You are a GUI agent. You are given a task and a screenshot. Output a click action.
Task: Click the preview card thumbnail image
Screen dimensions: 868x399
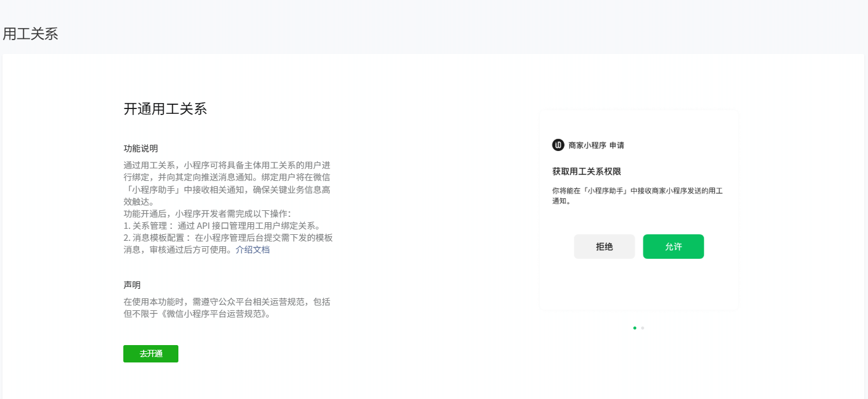pos(639,210)
